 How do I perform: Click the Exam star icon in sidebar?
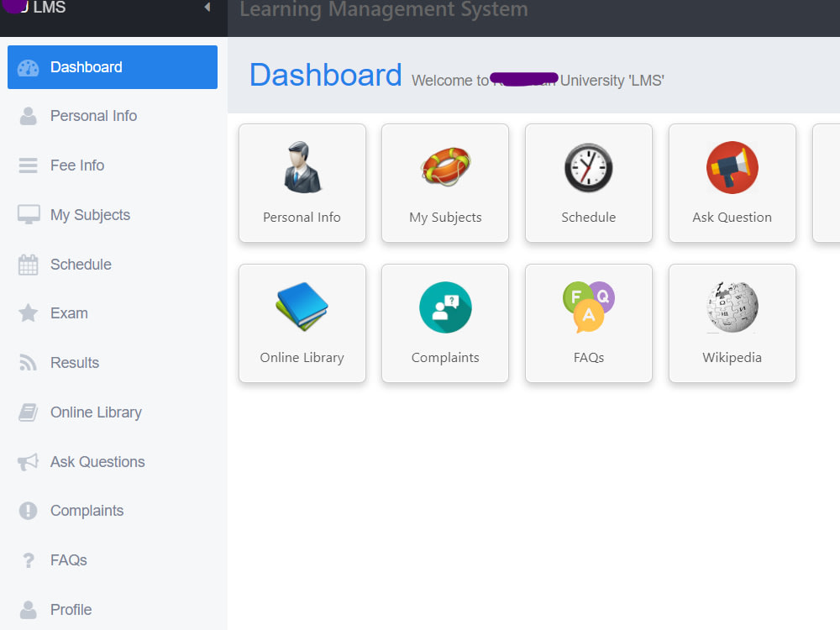(x=28, y=312)
